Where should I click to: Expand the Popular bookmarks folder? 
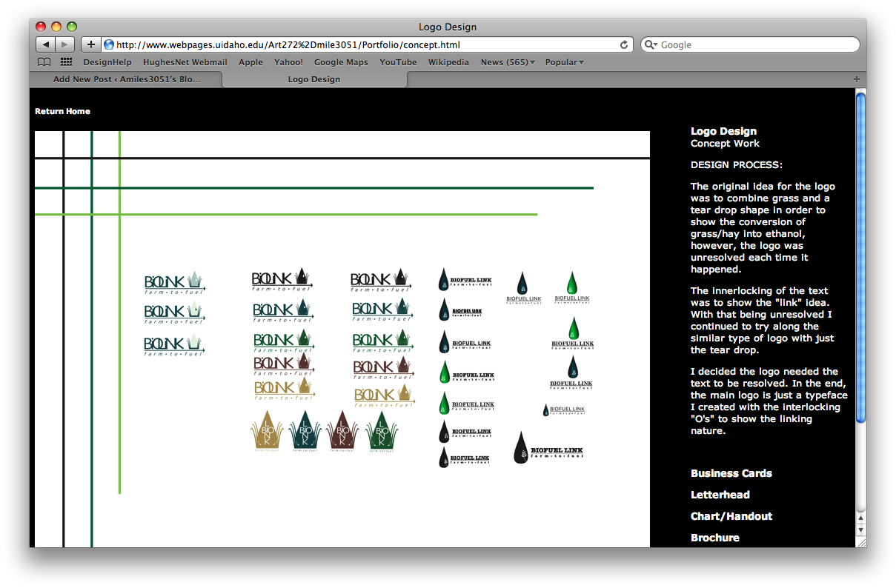pyautogui.click(x=564, y=62)
